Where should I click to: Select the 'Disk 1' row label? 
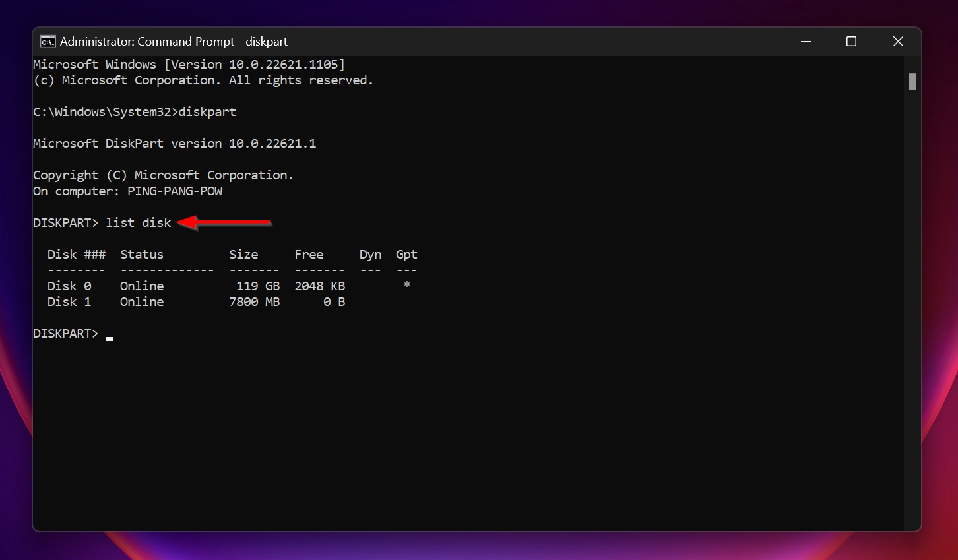(69, 302)
